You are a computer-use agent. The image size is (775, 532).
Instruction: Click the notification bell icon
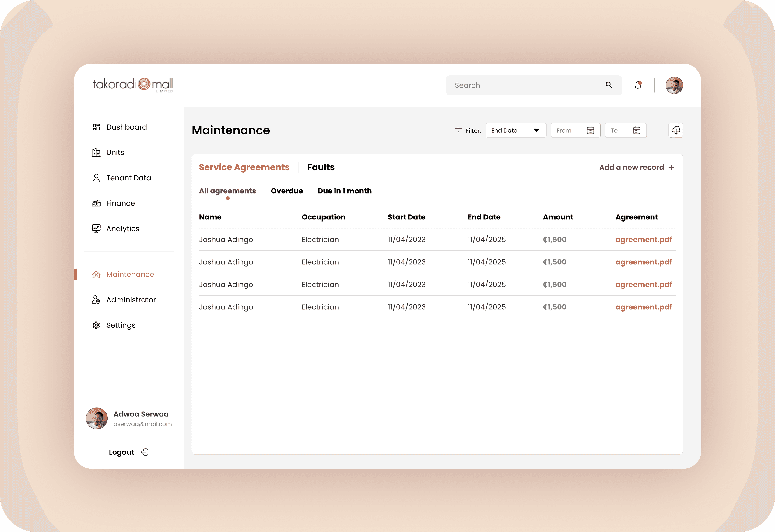click(x=638, y=85)
